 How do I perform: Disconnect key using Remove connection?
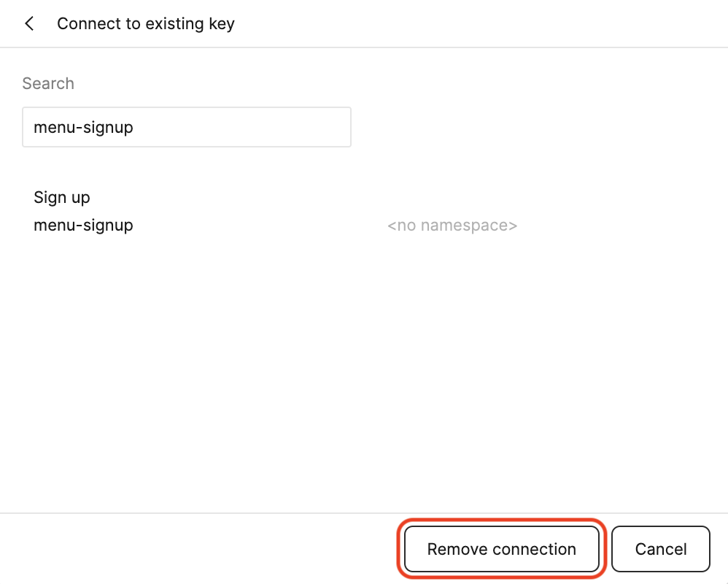[x=501, y=549]
